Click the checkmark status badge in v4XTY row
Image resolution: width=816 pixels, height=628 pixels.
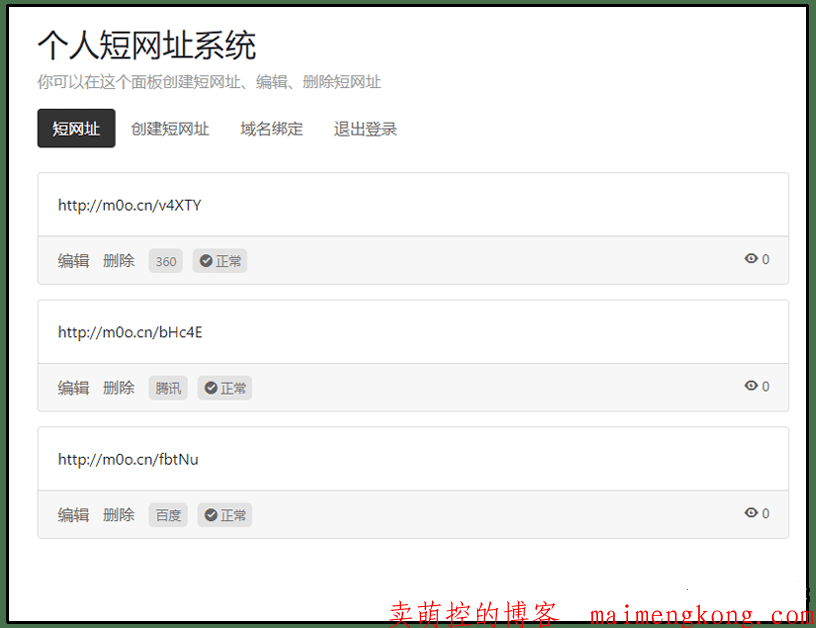(220, 261)
